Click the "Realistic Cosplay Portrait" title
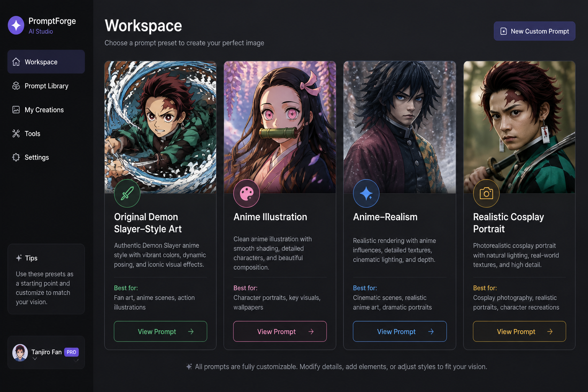Viewport: 588px width, 392px height. [x=508, y=223]
